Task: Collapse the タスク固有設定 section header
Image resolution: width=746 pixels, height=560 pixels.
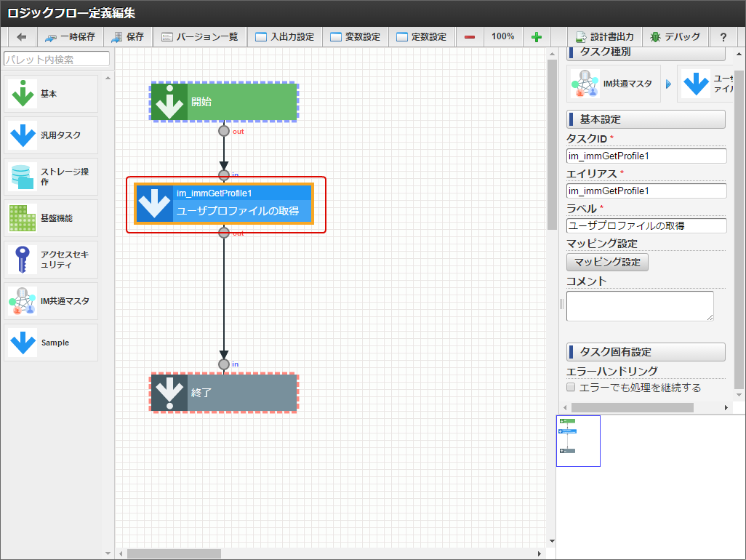Action: 646,352
